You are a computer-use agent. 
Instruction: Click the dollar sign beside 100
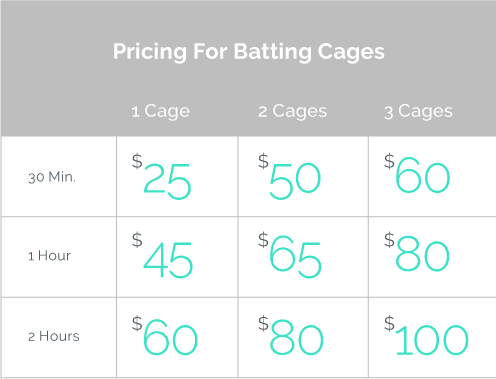pos(389,323)
